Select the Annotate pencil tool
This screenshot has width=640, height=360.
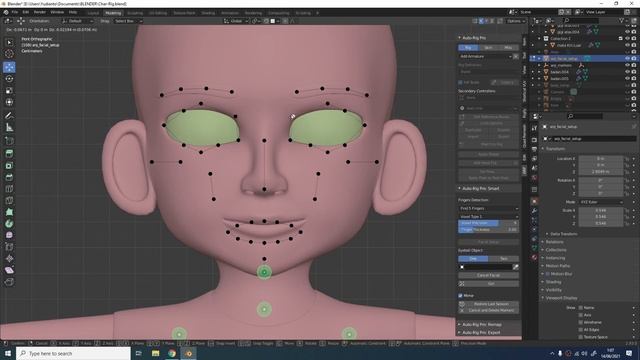(9, 116)
